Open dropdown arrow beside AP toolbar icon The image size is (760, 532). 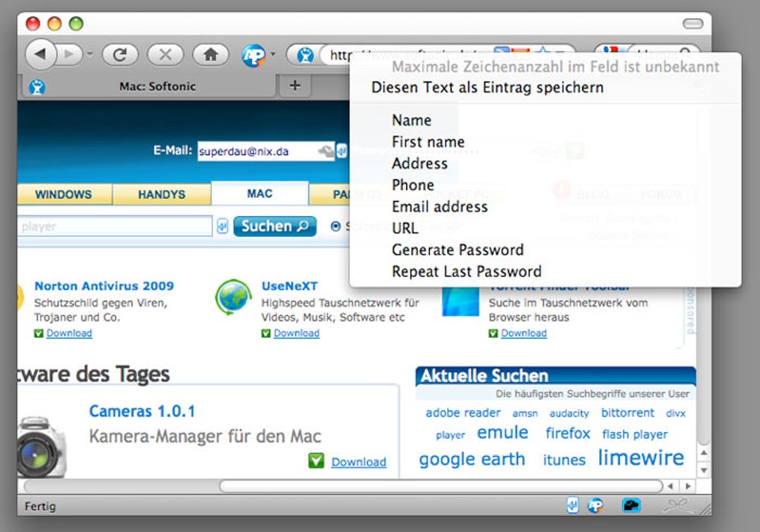coord(273,54)
